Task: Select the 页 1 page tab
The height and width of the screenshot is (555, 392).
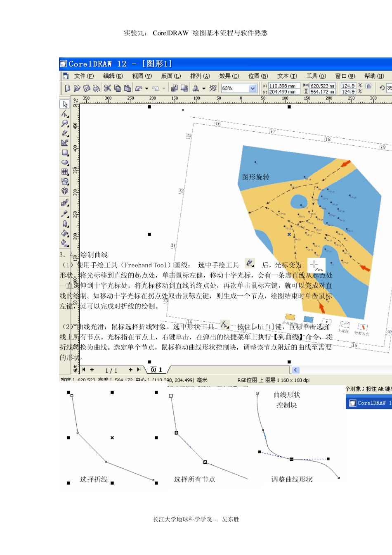Action: (156, 370)
